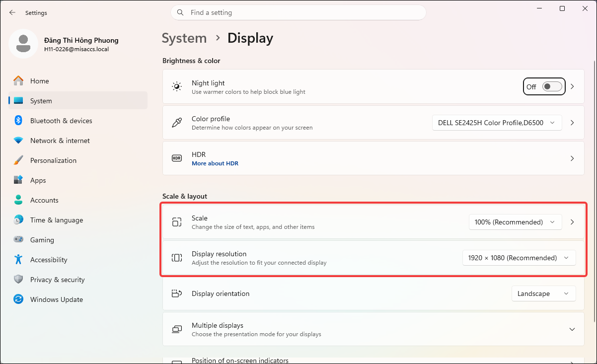Open HDR settings via chevron arrow
The width and height of the screenshot is (597, 364).
(572, 158)
